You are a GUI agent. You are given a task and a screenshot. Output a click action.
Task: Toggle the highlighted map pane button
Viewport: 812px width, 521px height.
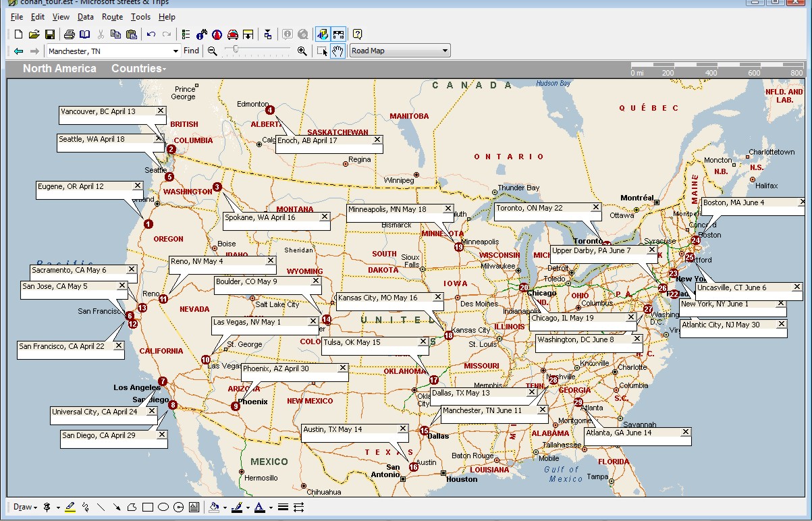coord(323,34)
